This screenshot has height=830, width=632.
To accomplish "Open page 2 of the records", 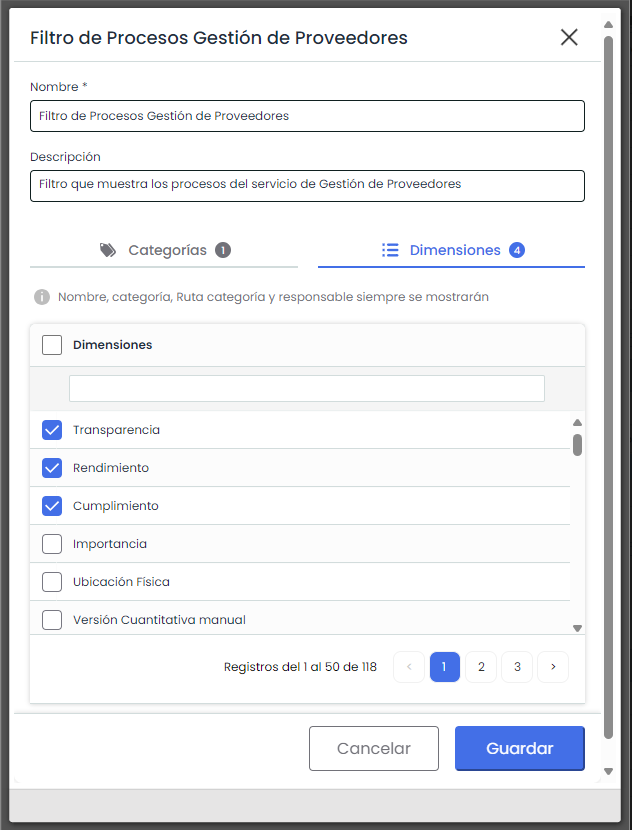I will click(x=481, y=667).
